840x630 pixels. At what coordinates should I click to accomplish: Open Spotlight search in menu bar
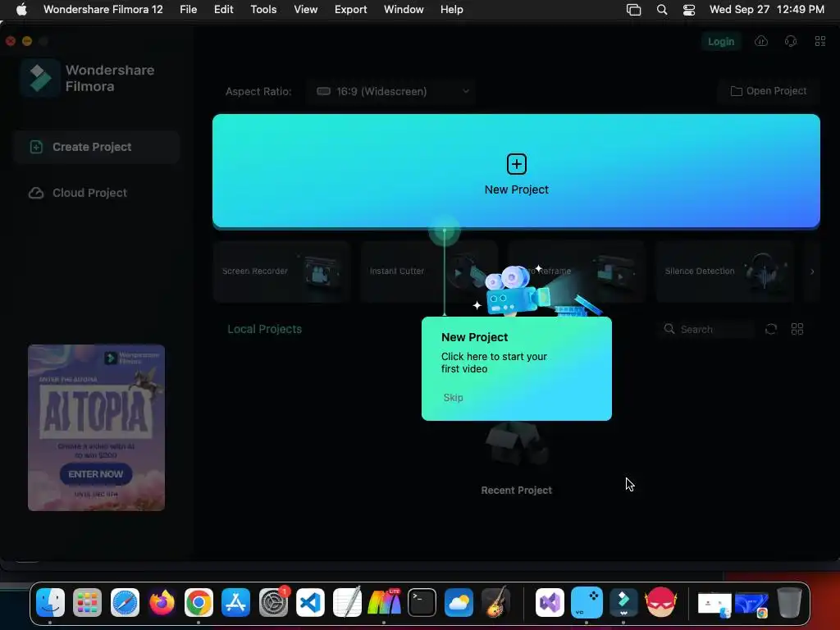click(662, 10)
